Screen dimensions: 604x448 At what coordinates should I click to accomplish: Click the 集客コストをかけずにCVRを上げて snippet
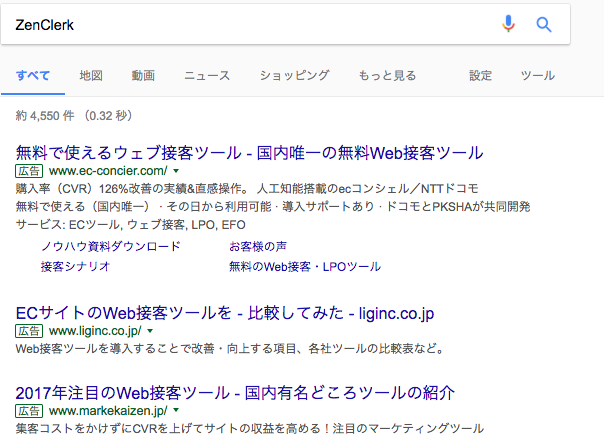(x=250, y=429)
